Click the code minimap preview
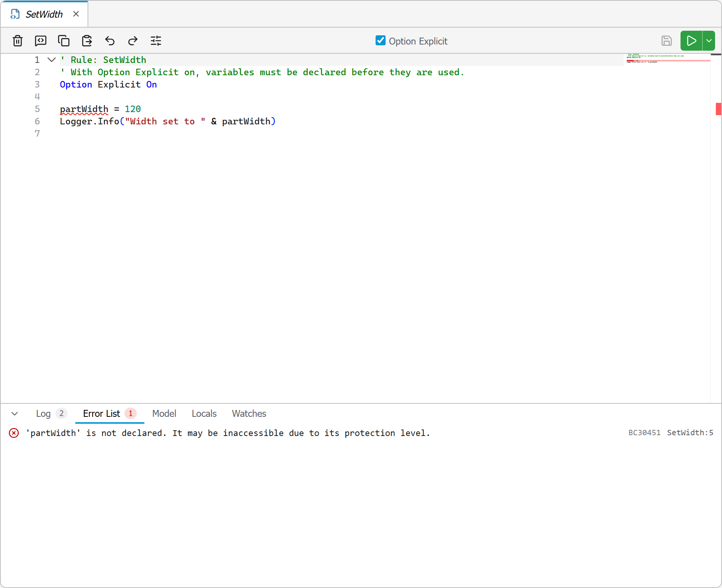Image resolution: width=722 pixels, height=588 pixels. pyautogui.click(x=667, y=58)
